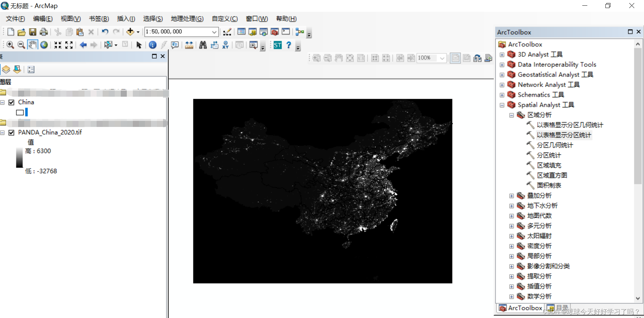Click the China layer polygon symbol swatch
The width and height of the screenshot is (644, 318).
(20, 112)
